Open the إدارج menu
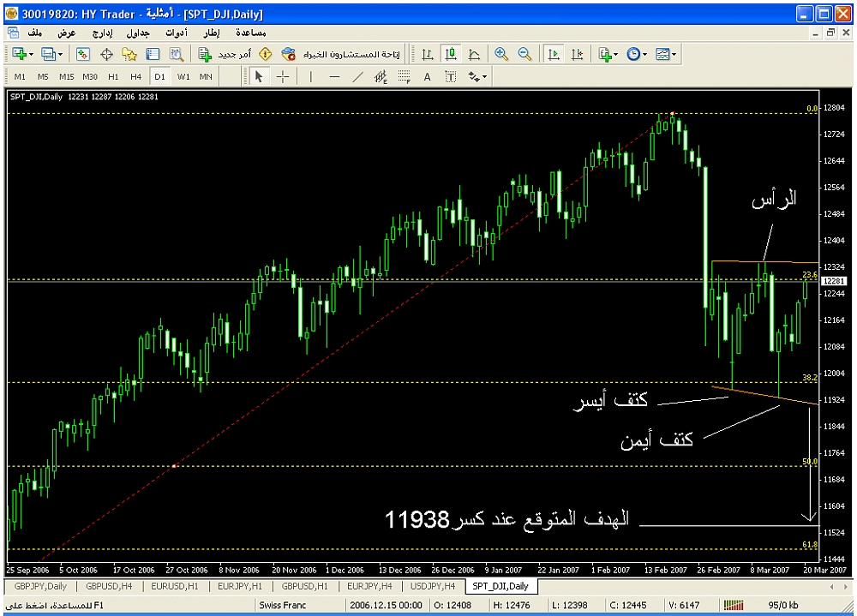857x616 pixels. tap(102, 33)
